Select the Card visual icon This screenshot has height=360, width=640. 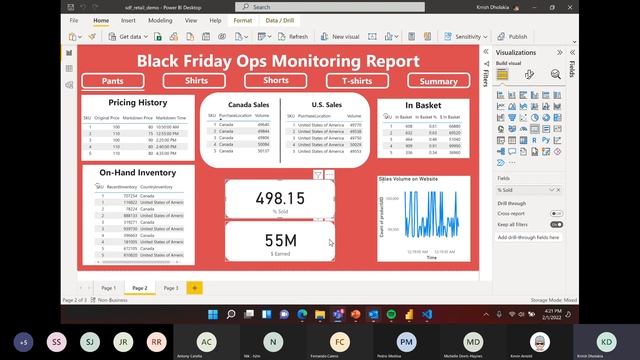click(x=535, y=129)
